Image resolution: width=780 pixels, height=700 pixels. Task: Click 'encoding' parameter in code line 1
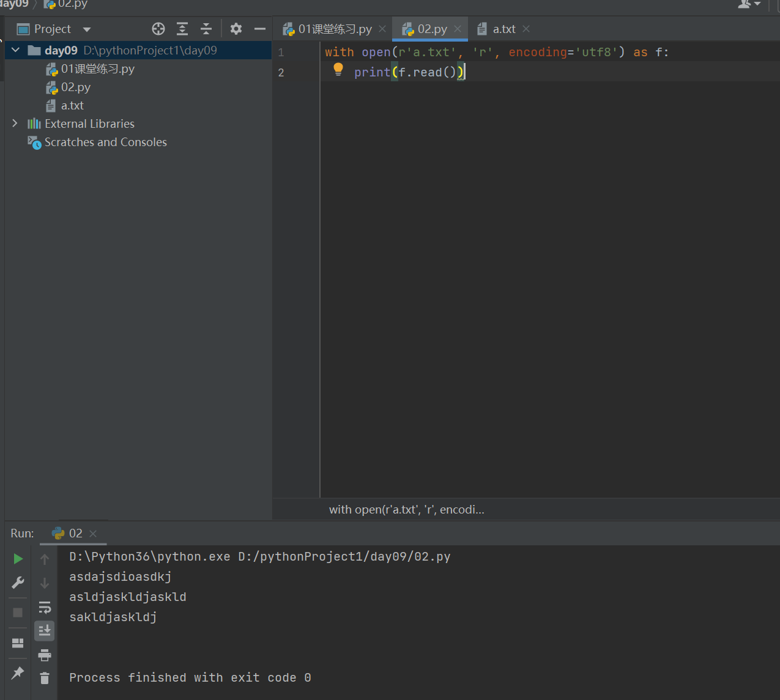pyautogui.click(x=538, y=52)
